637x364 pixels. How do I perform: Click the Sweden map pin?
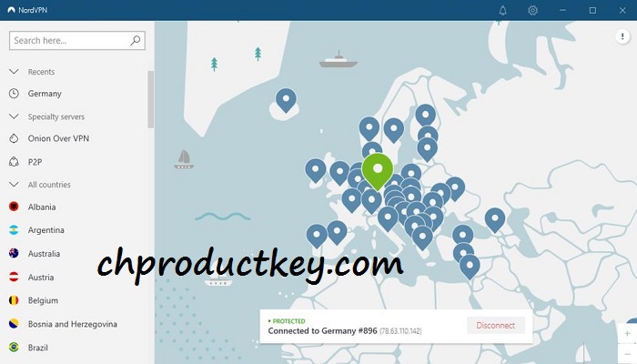pyautogui.click(x=394, y=130)
